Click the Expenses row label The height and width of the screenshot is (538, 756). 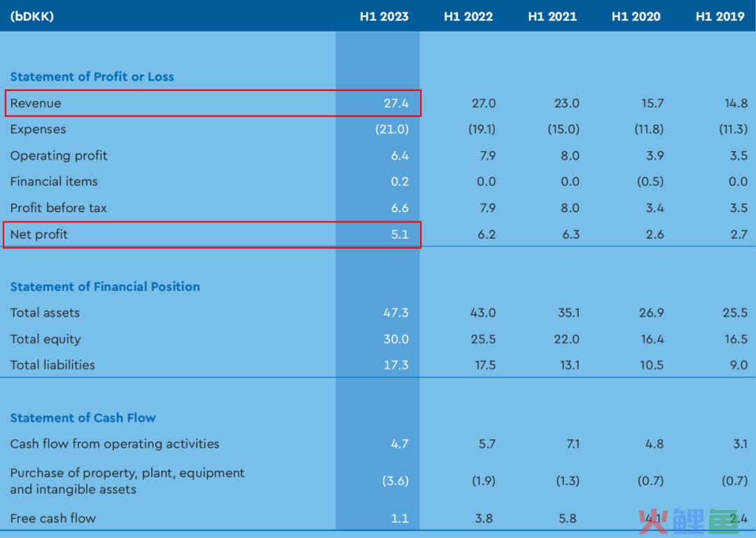pyautogui.click(x=38, y=129)
